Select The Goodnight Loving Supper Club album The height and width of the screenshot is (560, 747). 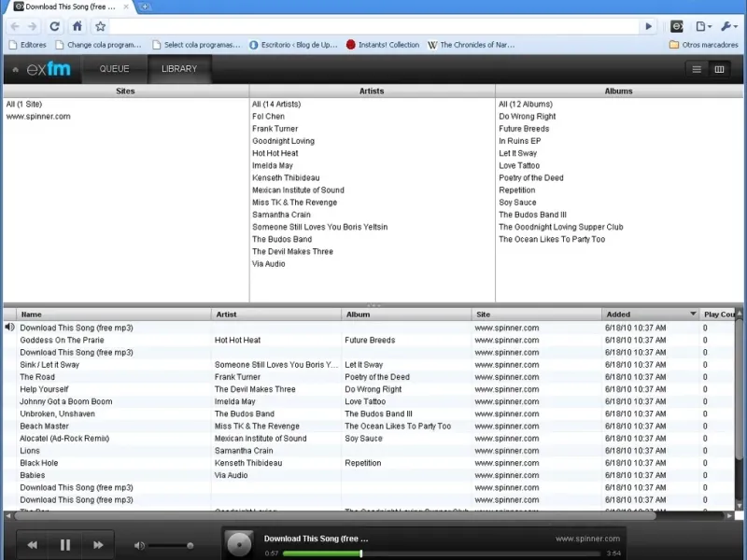point(561,227)
